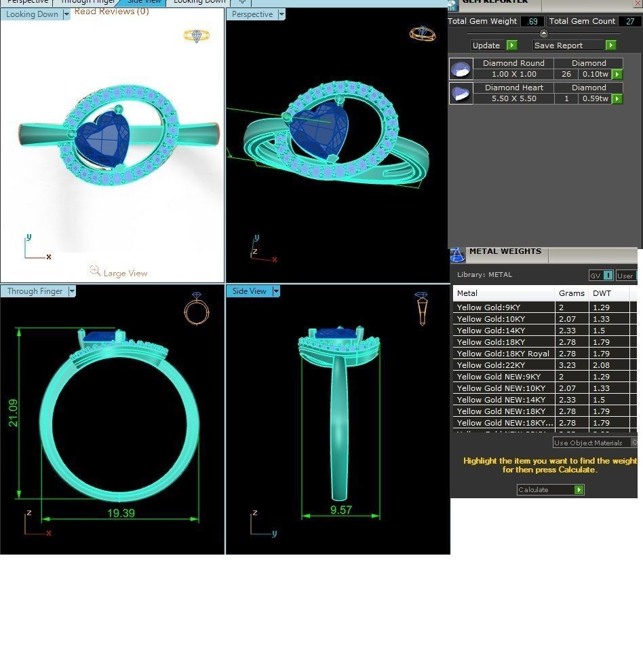Click the Metal Weights panel icon
The image size is (643, 672).
[458, 255]
